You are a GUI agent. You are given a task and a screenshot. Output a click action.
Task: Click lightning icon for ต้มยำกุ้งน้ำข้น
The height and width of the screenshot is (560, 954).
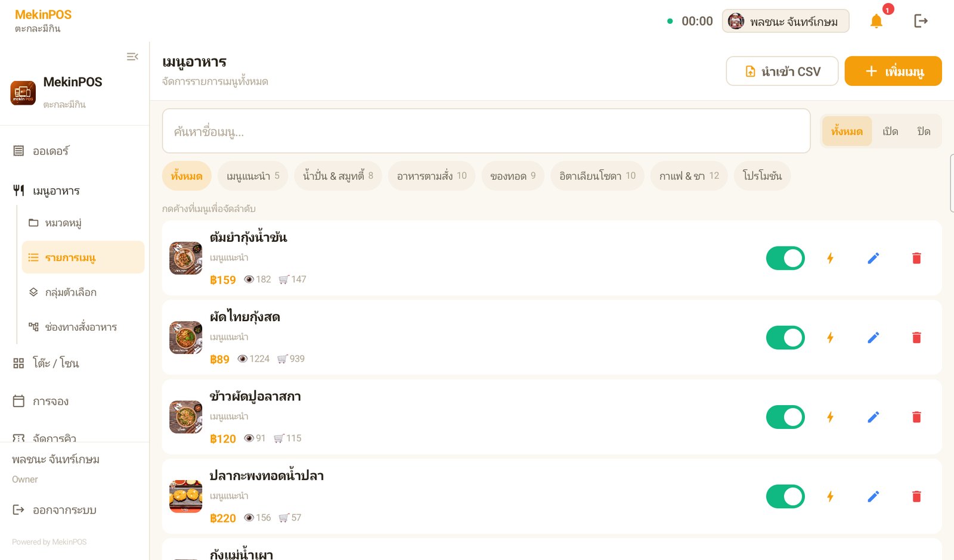(830, 258)
